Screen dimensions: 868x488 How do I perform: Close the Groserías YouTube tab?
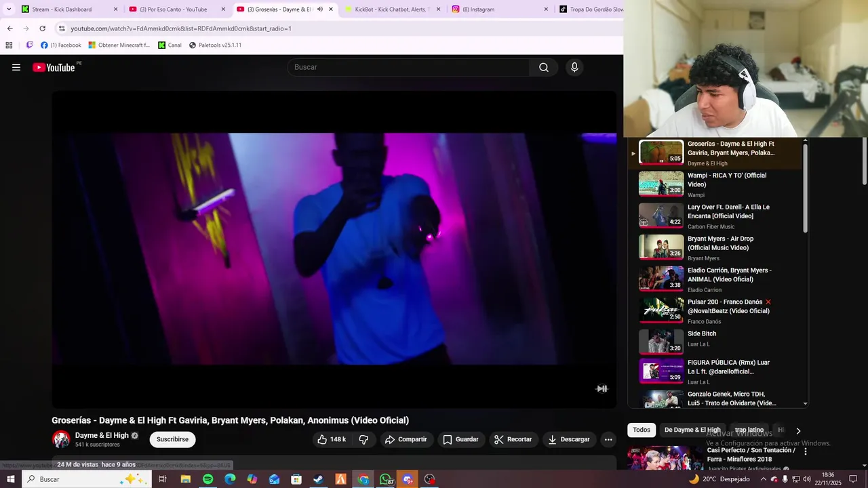[x=331, y=9]
